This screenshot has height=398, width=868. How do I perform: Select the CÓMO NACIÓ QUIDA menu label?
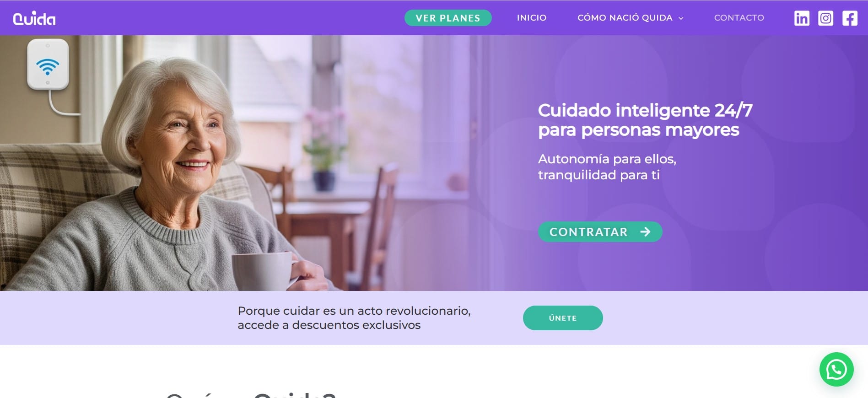click(625, 18)
